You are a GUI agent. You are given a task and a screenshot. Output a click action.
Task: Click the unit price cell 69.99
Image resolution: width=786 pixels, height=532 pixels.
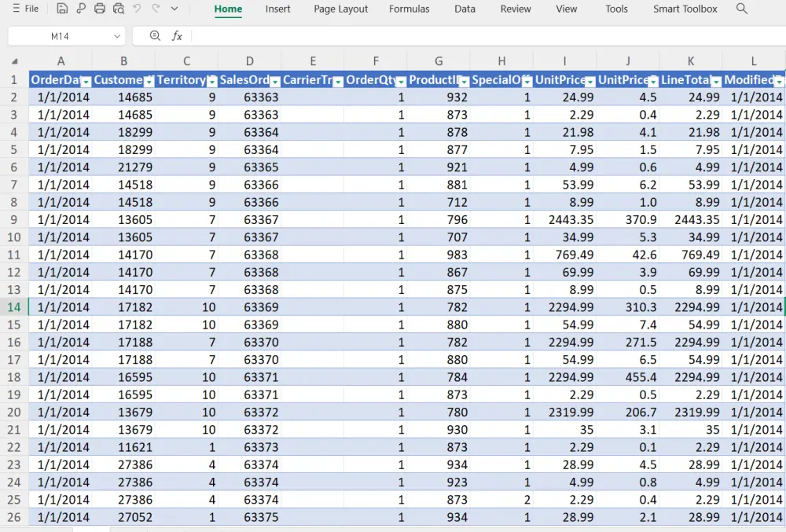[x=565, y=272]
